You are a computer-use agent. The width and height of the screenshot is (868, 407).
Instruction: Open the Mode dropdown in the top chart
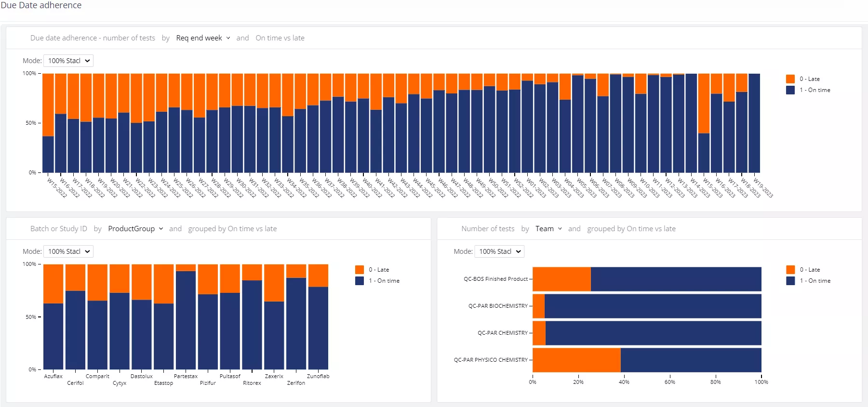coord(68,61)
